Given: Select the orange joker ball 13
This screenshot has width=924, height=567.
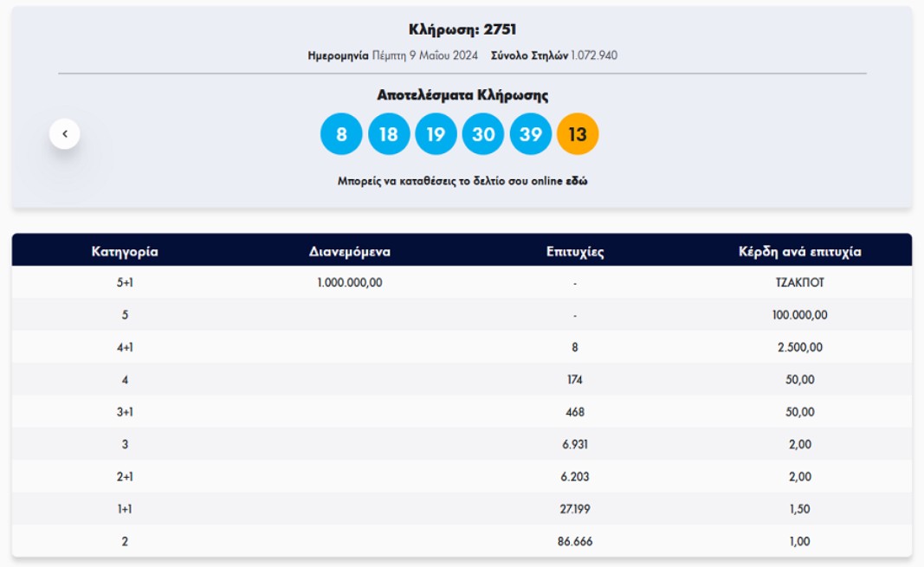Looking at the screenshot, I should pyautogui.click(x=578, y=134).
